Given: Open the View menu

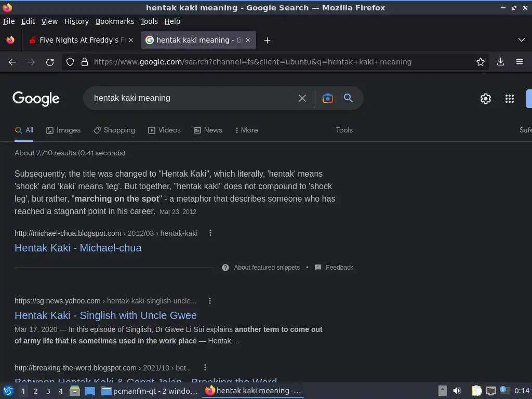Looking at the screenshot, I should tap(49, 21).
